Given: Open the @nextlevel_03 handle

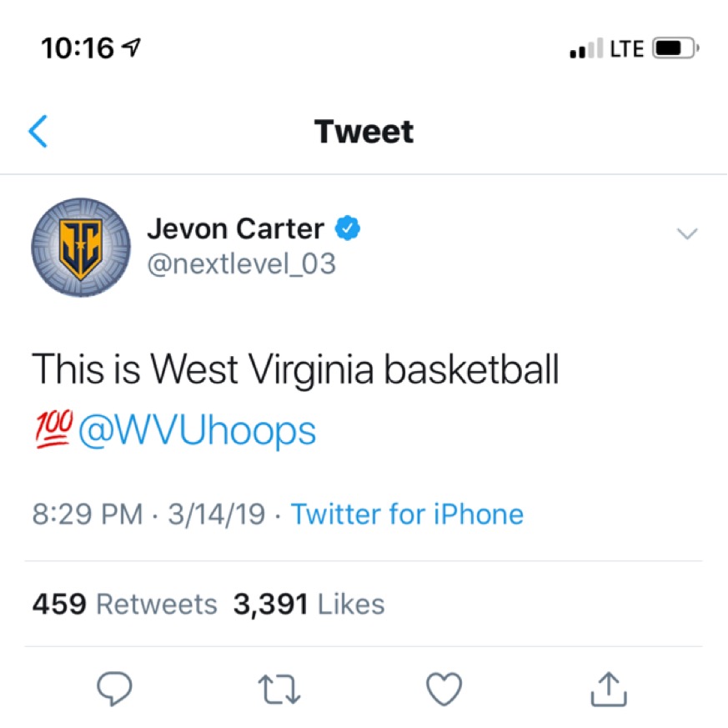Looking at the screenshot, I should click(x=242, y=264).
